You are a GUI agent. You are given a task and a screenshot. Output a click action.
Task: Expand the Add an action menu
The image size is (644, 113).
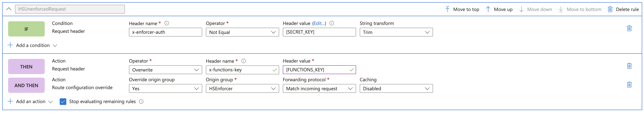[30, 101]
